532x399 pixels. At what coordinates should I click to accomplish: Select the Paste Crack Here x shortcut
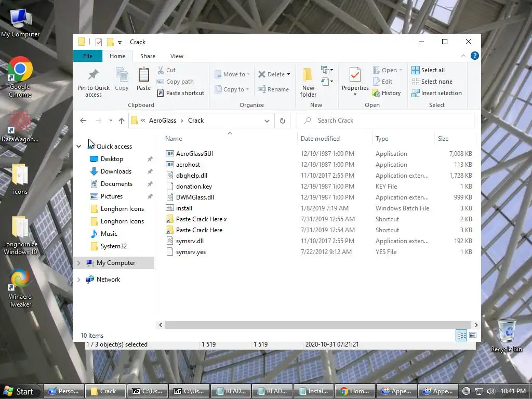click(x=201, y=219)
